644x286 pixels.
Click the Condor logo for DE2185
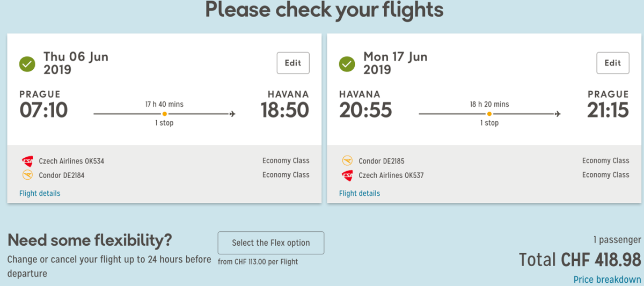pyautogui.click(x=347, y=161)
